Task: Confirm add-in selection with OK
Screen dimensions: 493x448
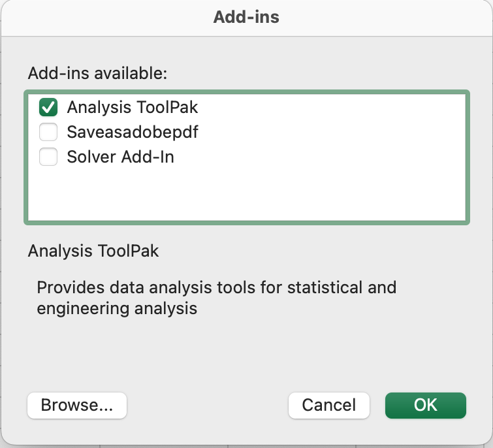Action: click(425, 406)
